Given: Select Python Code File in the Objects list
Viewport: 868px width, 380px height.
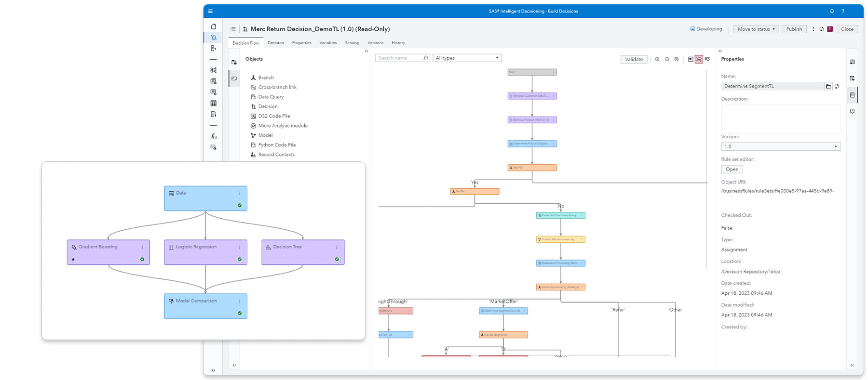Looking at the screenshot, I should click(273, 145).
